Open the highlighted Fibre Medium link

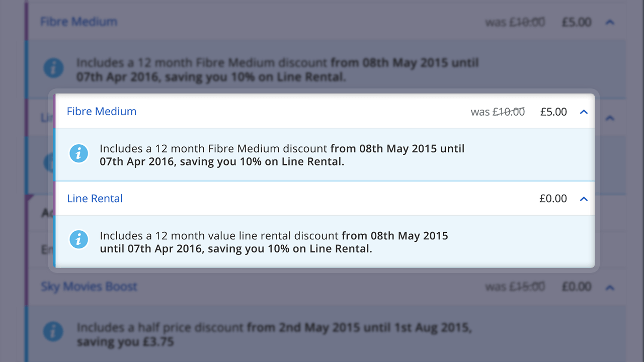click(x=102, y=112)
